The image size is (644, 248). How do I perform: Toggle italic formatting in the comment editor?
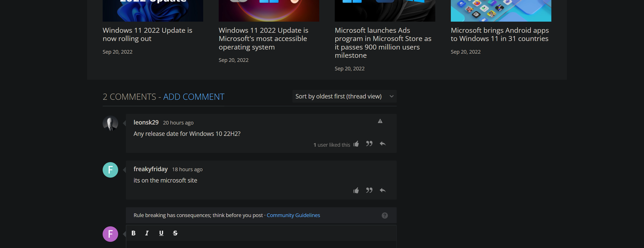tap(147, 233)
